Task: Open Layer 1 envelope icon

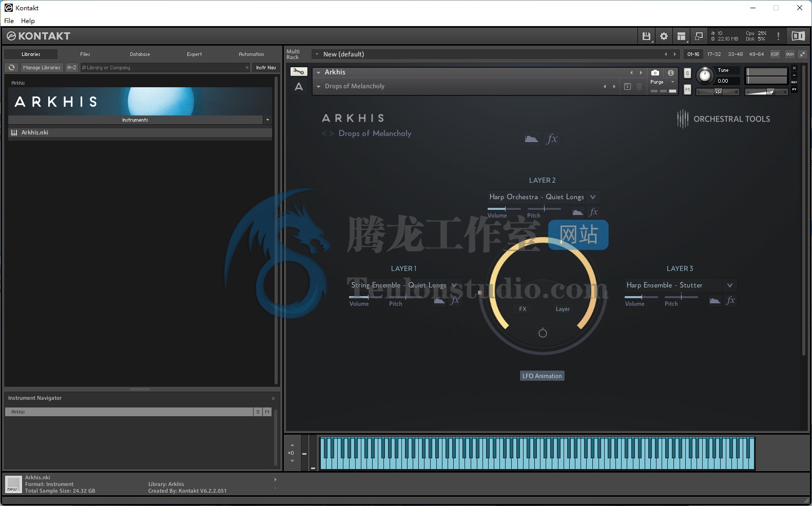Action: click(439, 300)
